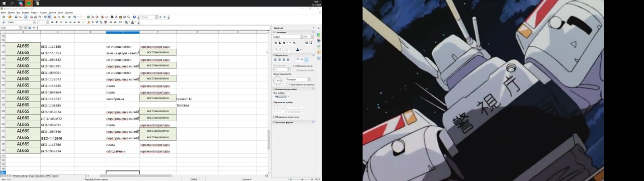Screen dimensions: 644x181
Task: Click the Copy toolbar icon
Action: click(x=59, y=17)
